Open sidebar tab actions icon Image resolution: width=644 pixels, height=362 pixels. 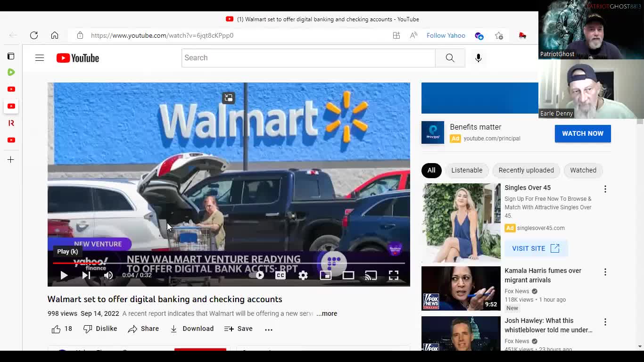11,56
